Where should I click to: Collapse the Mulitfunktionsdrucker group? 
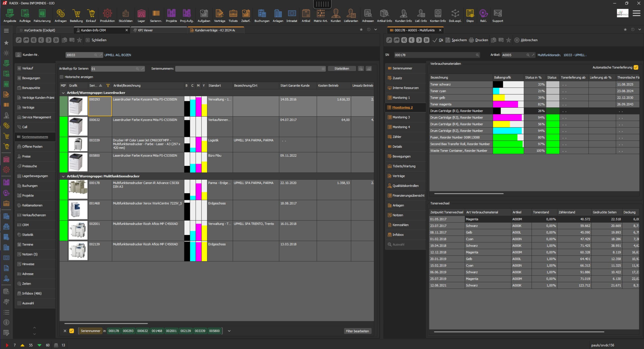click(x=64, y=176)
